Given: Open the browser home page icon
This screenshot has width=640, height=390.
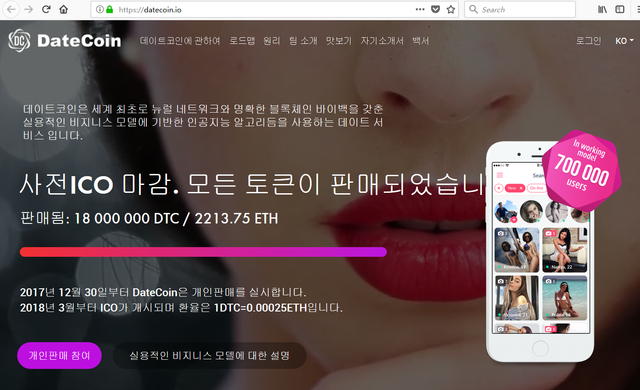Looking at the screenshot, I should click(x=64, y=9).
